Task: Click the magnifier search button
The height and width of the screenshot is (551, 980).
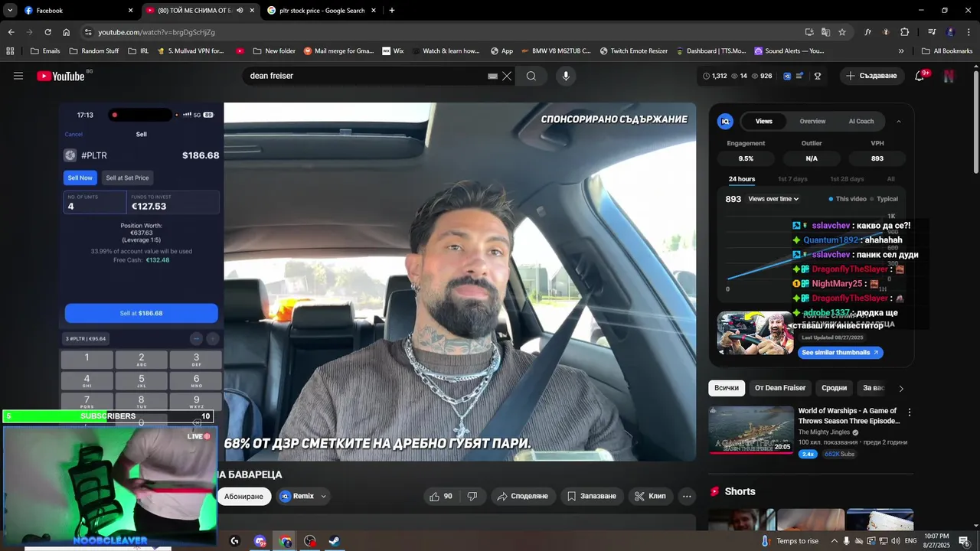Action: 531,76
